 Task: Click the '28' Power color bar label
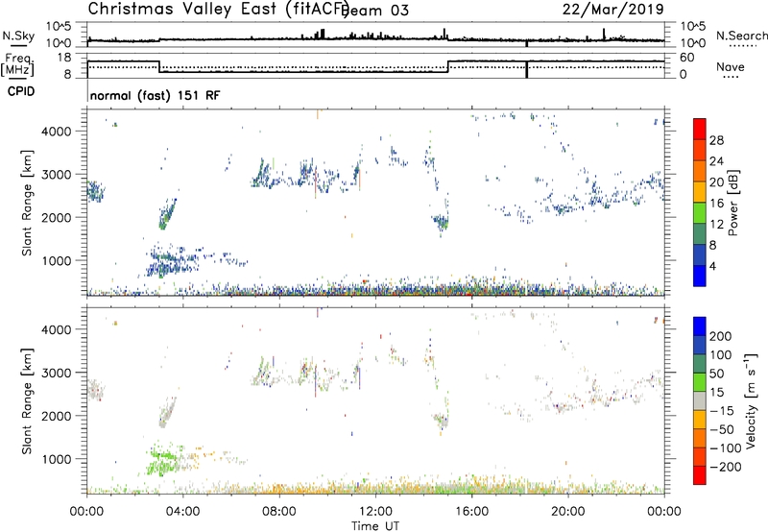[x=716, y=140]
